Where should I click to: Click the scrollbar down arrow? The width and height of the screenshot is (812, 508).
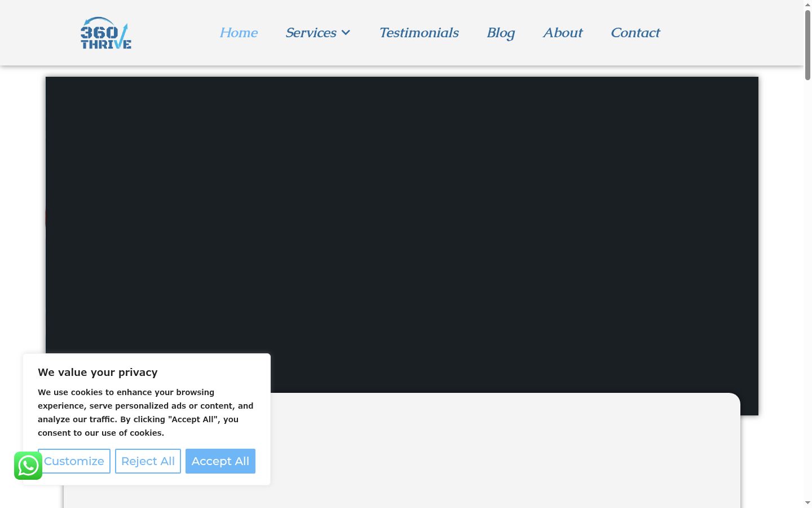coord(807,503)
